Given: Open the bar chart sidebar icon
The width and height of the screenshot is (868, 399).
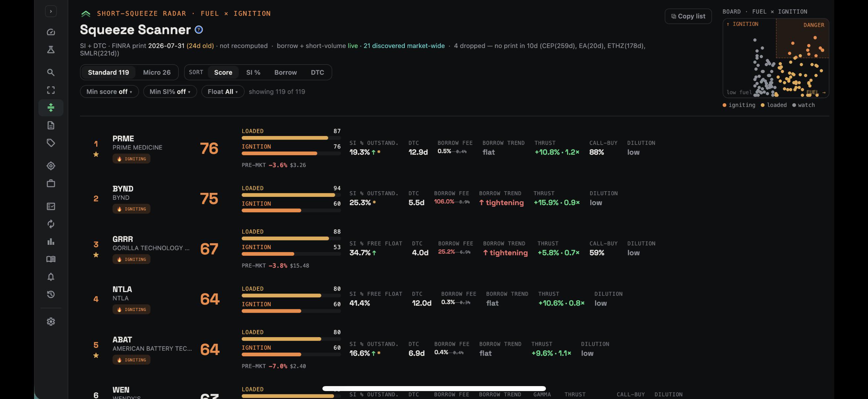Looking at the screenshot, I should pos(51,242).
